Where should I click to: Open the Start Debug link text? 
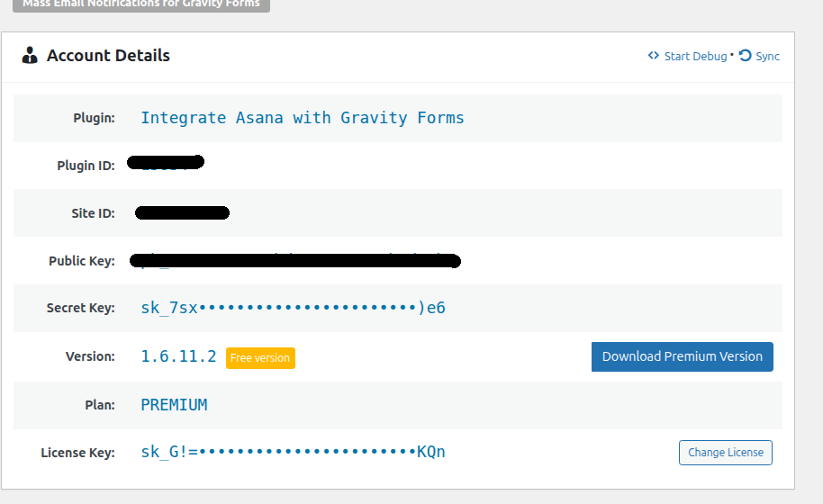[x=695, y=56]
